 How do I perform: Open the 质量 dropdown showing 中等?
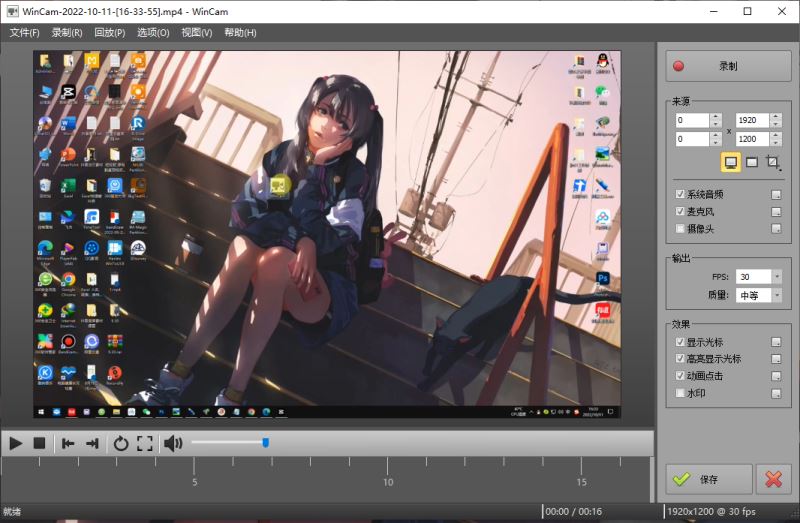[777, 295]
